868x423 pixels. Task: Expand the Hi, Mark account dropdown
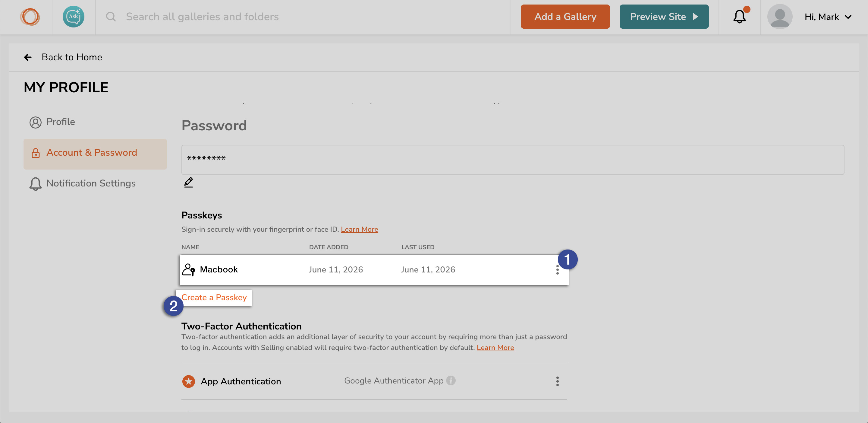[x=828, y=17]
